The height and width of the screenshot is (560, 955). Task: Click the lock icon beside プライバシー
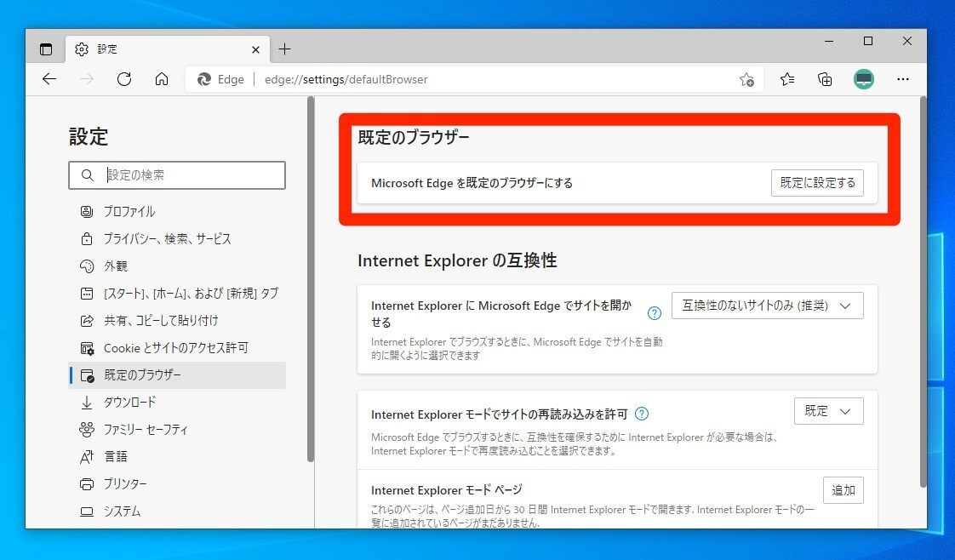point(87,238)
